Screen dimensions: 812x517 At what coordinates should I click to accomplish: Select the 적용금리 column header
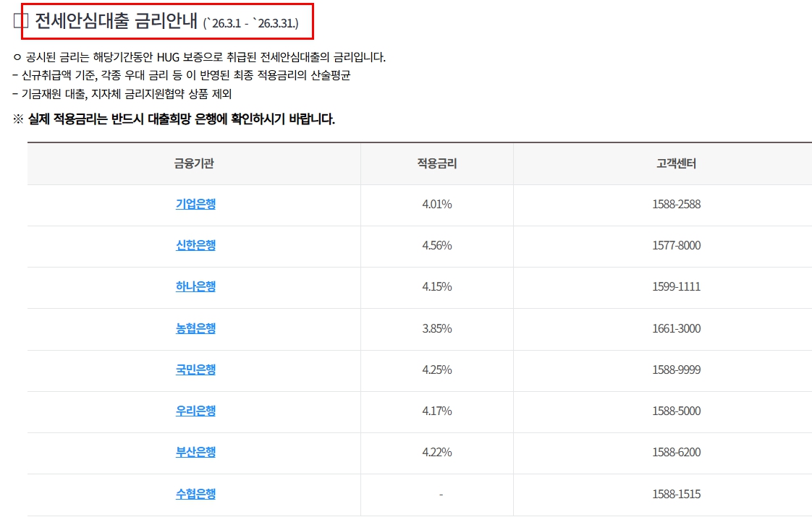437,163
